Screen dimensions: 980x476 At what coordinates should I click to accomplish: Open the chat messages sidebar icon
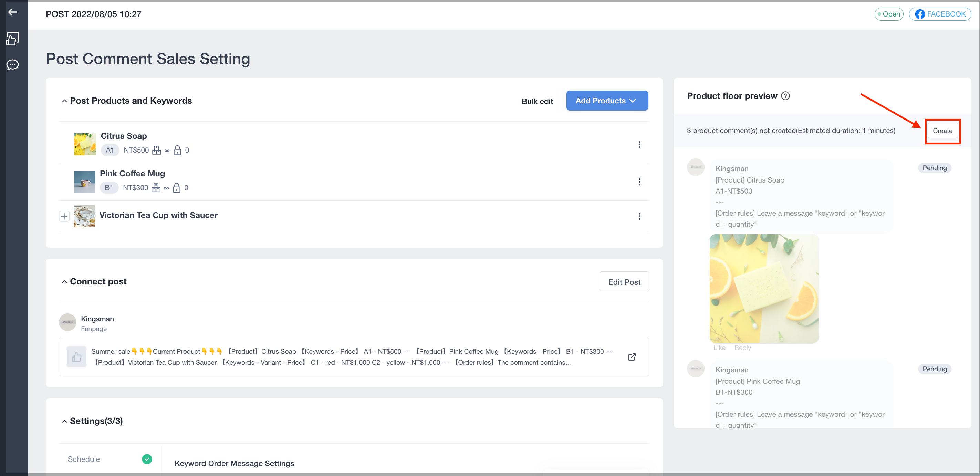pos(13,65)
